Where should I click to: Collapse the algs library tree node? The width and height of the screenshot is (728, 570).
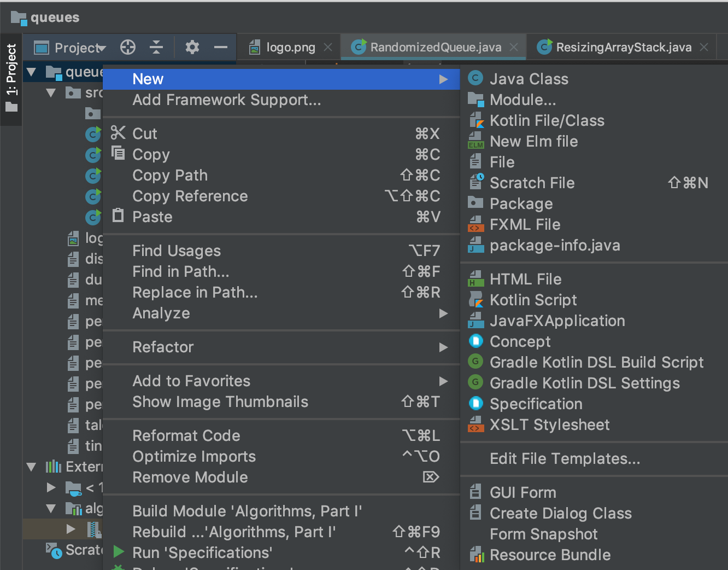(x=51, y=509)
